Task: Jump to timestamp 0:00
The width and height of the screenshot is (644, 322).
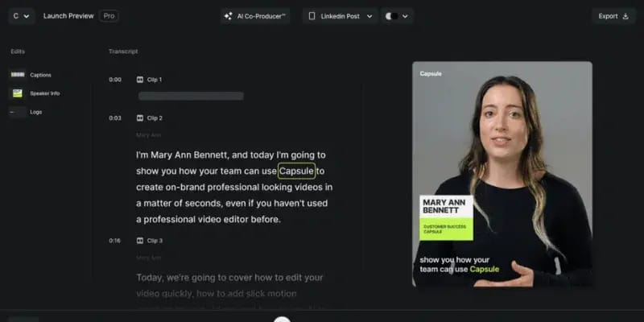Action: [115, 80]
